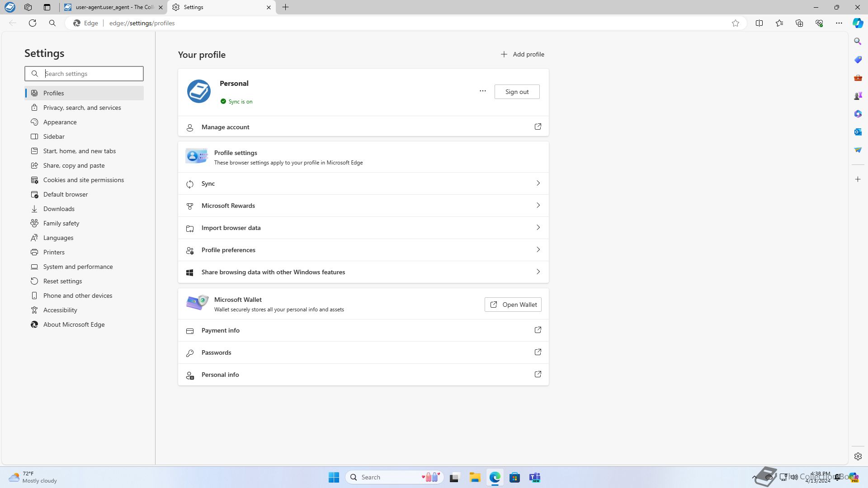
Task: Click the Personal profile avatar picture
Action: click(199, 91)
